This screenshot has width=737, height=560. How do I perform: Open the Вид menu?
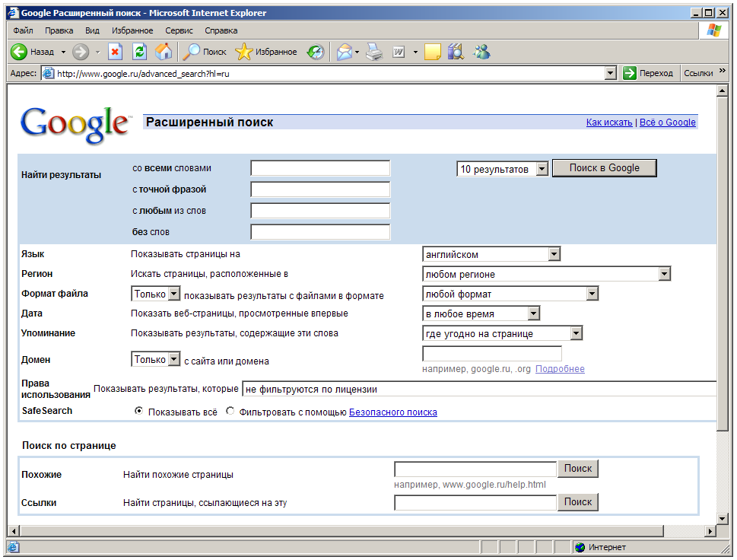pyautogui.click(x=92, y=30)
